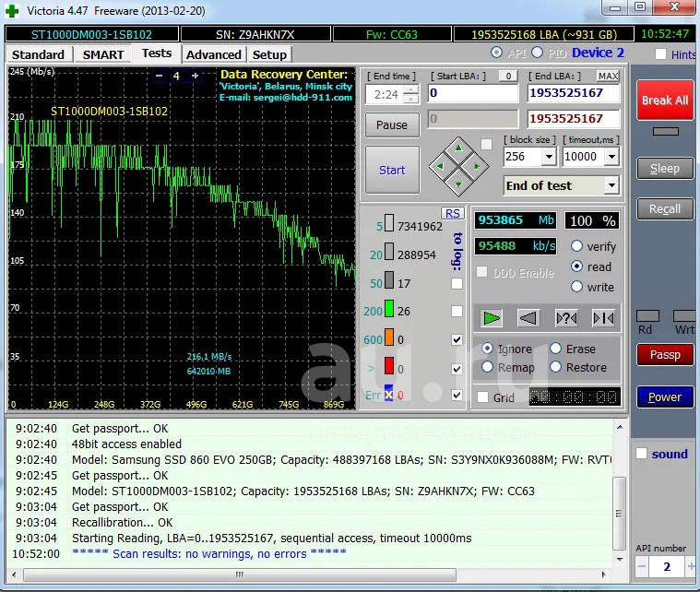
Task: Click the Recallibration... OK log line
Action: point(123,522)
